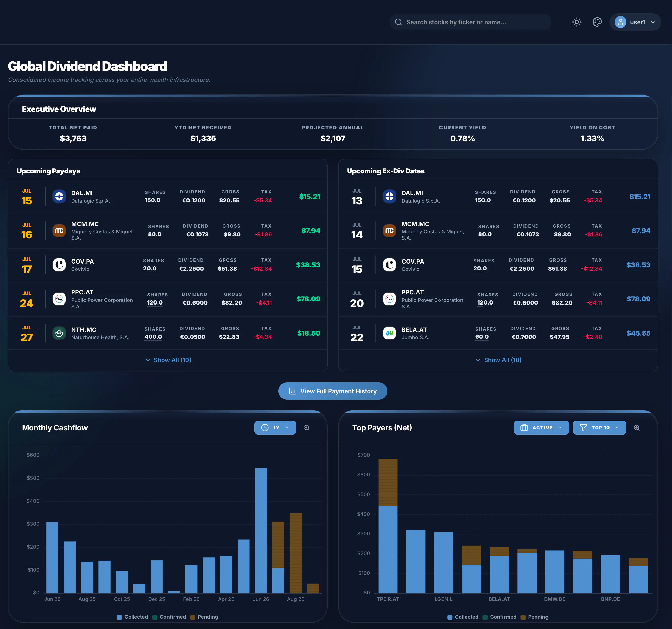Click clock icon in 1Y range selector
The width and height of the screenshot is (672, 629).
(265, 428)
